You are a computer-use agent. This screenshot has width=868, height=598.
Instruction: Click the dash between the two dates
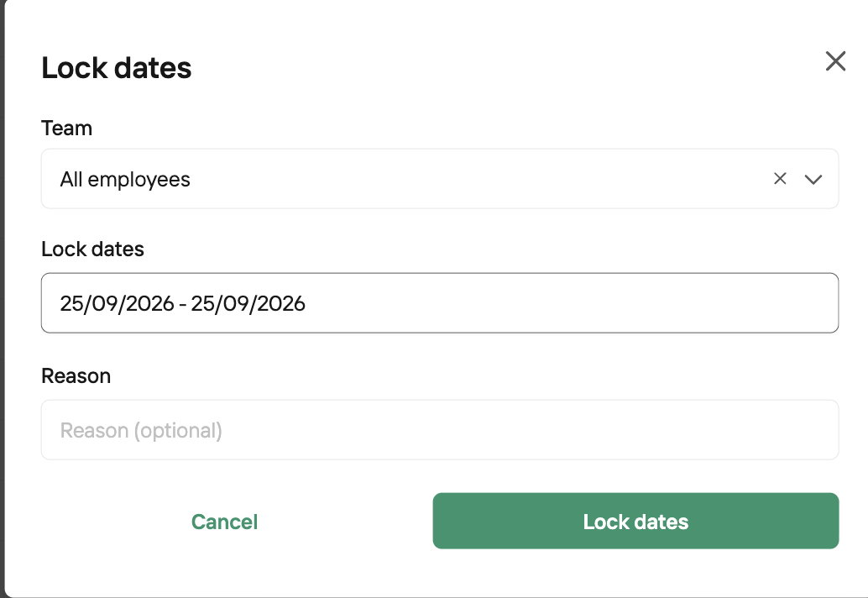point(183,305)
